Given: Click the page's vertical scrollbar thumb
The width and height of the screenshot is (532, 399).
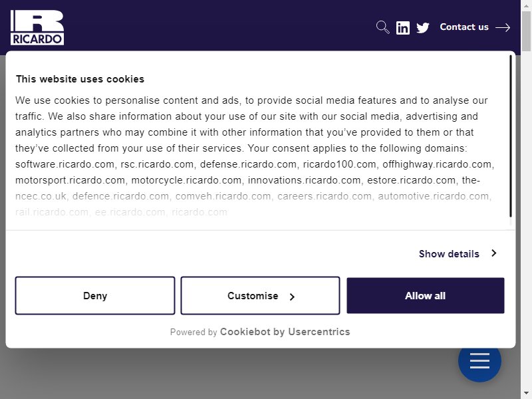Looking at the screenshot, I should point(526,31).
